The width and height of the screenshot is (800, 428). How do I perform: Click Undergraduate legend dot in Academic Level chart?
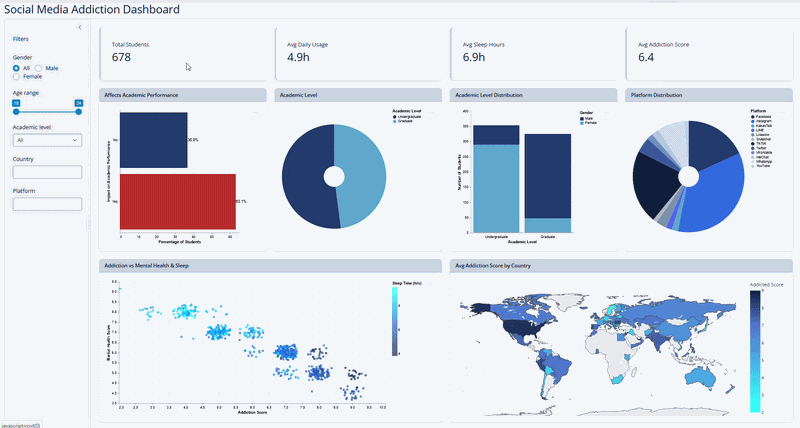point(395,116)
